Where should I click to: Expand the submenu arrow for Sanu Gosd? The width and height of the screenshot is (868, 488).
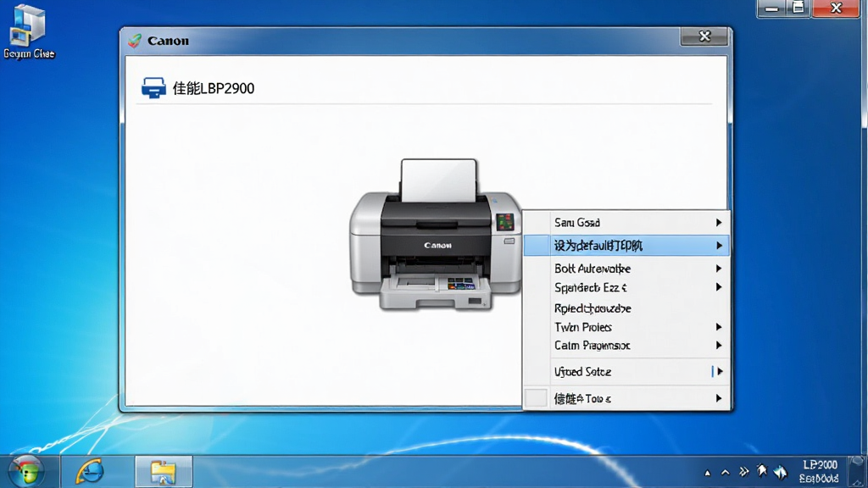point(719,223)
